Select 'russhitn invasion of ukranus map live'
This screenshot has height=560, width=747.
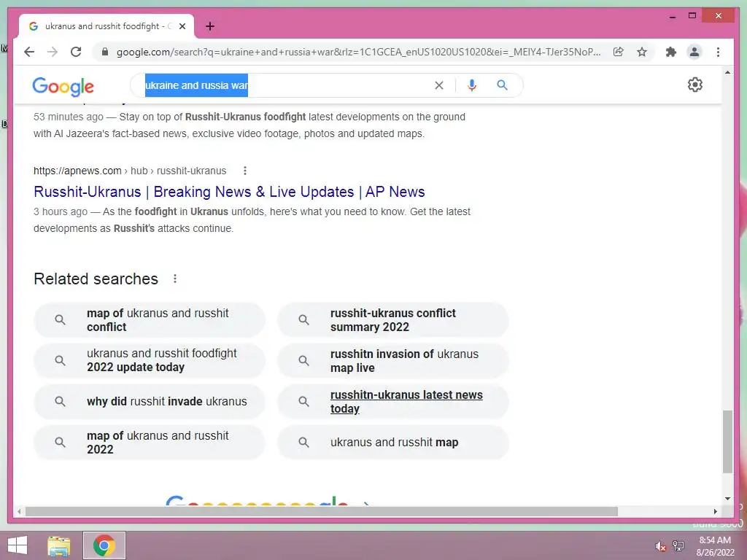[x=393, y=360]
